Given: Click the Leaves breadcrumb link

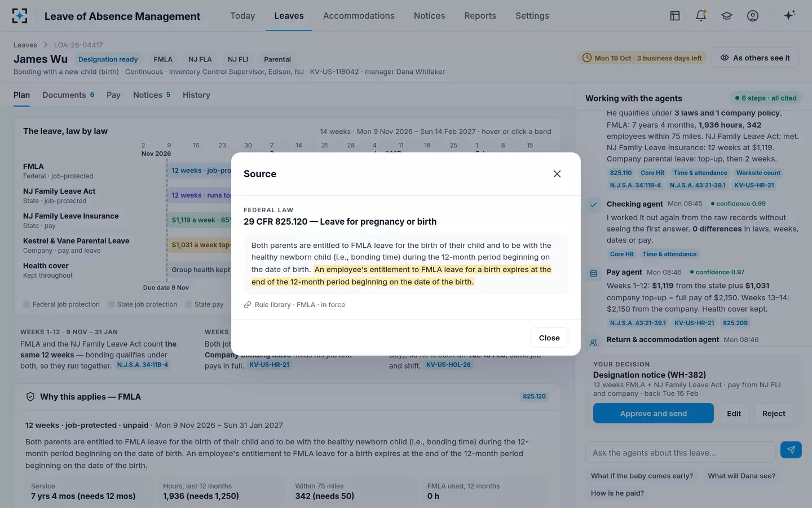Looking at the screenshot, I should [x=25, y=45].
